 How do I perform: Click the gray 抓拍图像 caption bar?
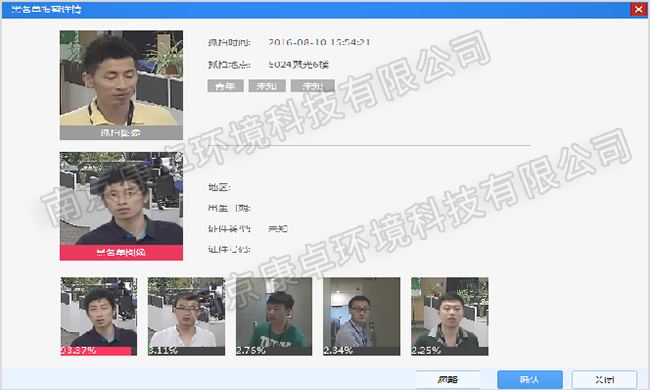(x=121, y=133)
